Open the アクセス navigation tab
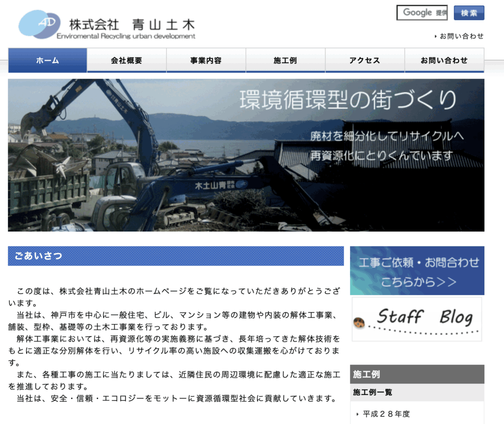The image size is (504, 424). pyautogui.click(x=365, y=60)
